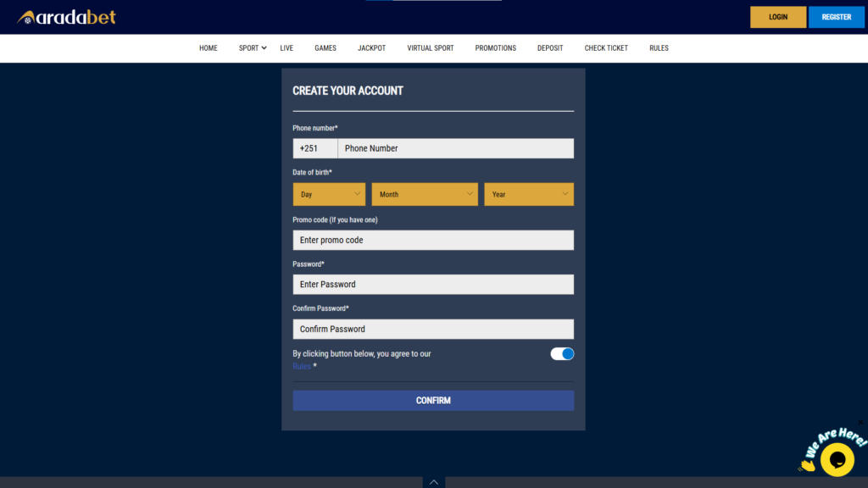Click the Enter promo code field
Image resolution: width=868 pixels, height=488 pixels.
433,240
